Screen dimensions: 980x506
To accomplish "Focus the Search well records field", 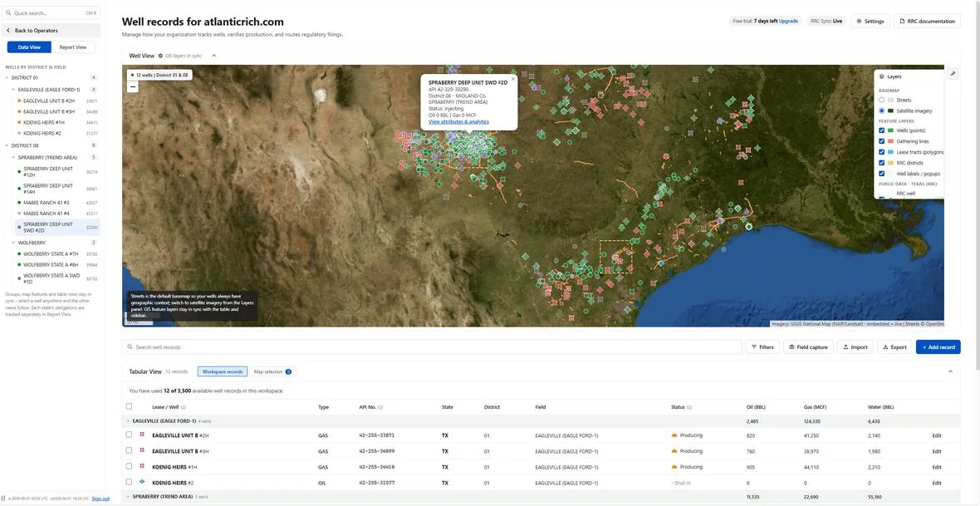I will 432,347.
